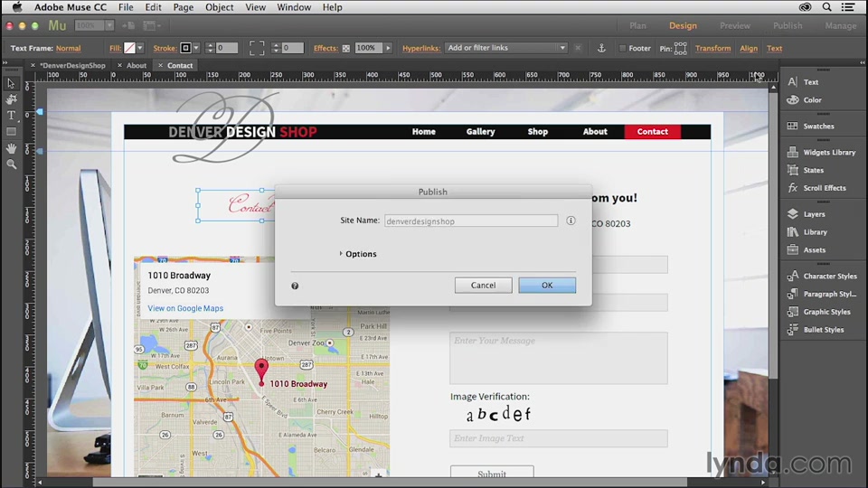Click Cancel in the Publish dialog

[x=483, y=285]
